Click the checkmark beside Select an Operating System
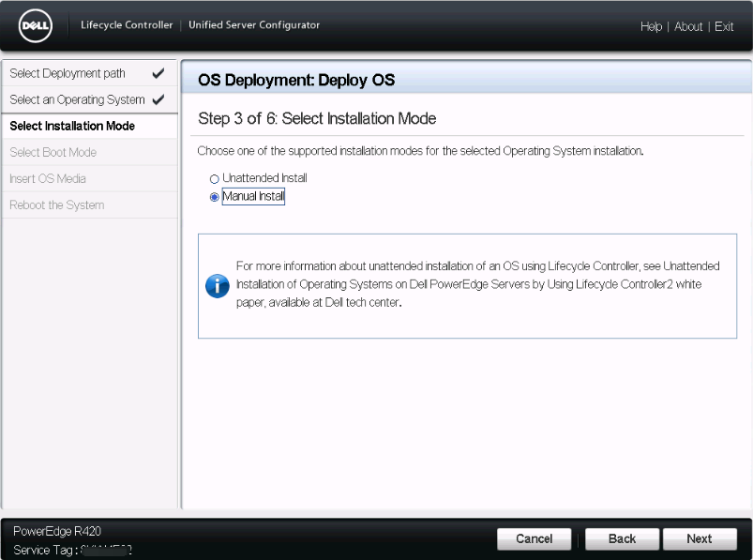Image resolution: width=753 pixels, height=560 pixels. 158,99
